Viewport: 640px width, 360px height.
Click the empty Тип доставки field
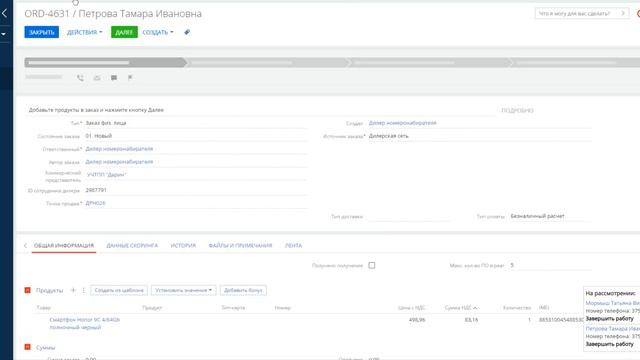click(408, 216)
